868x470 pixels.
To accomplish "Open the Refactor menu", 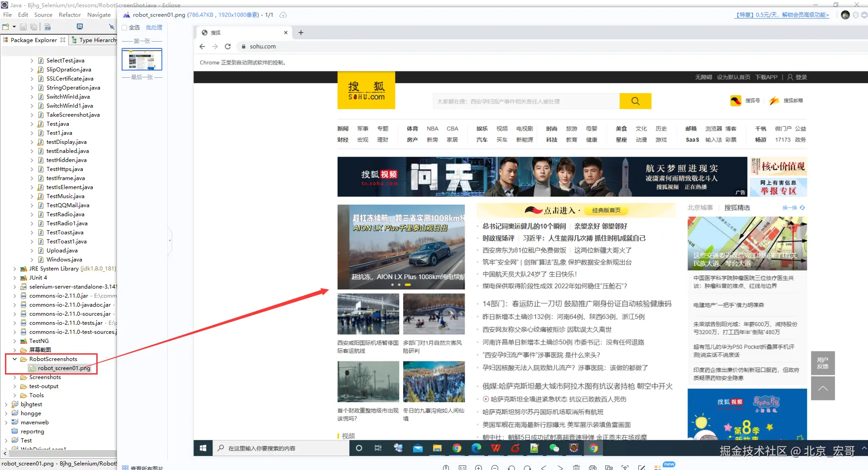I will pyautogui.click(x=70, y=14).
